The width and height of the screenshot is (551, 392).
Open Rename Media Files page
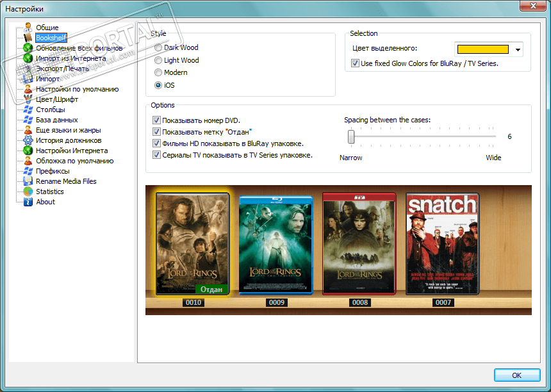tap(66, 181)
